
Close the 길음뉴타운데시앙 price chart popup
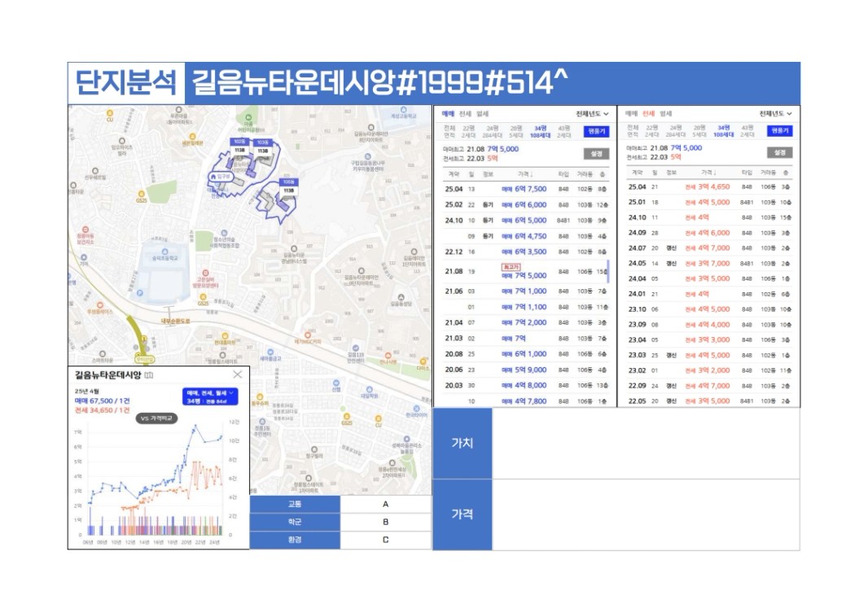(x=237, y=374)
